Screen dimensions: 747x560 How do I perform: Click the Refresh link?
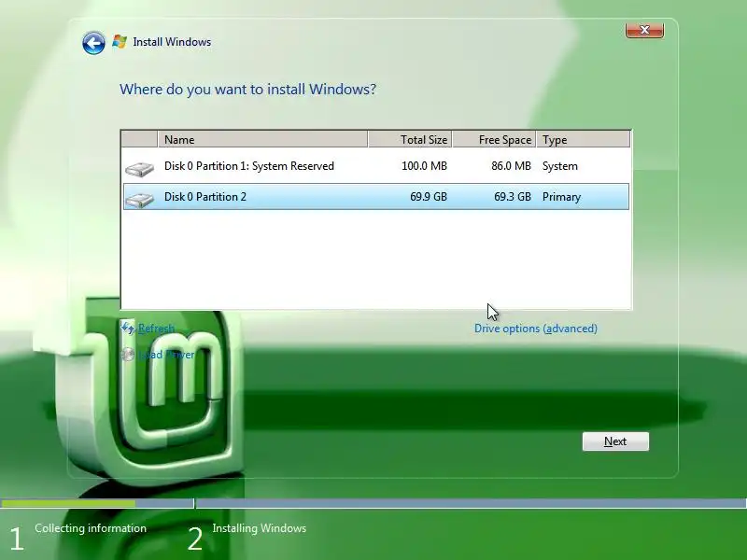click(x=156, y=329)
